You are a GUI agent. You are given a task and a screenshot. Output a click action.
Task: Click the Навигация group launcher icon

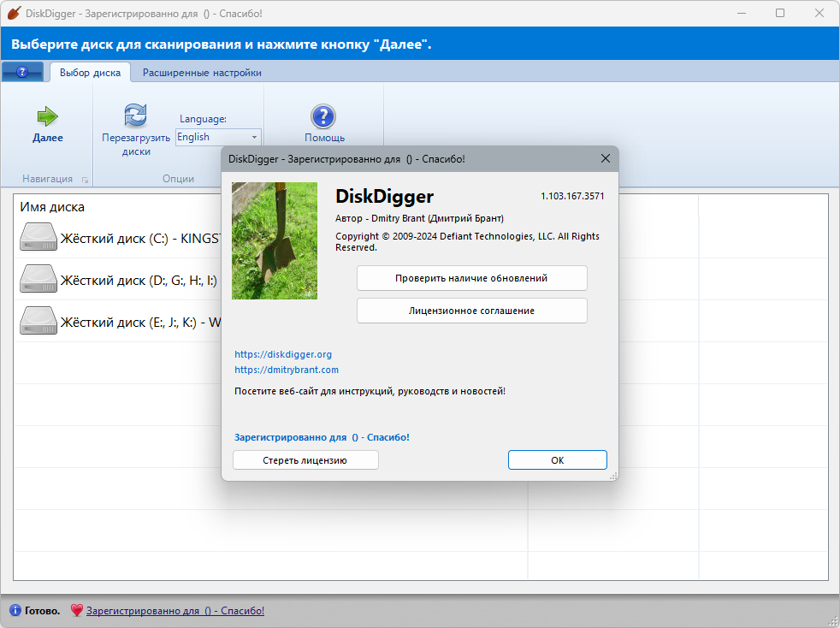point(85,180)
